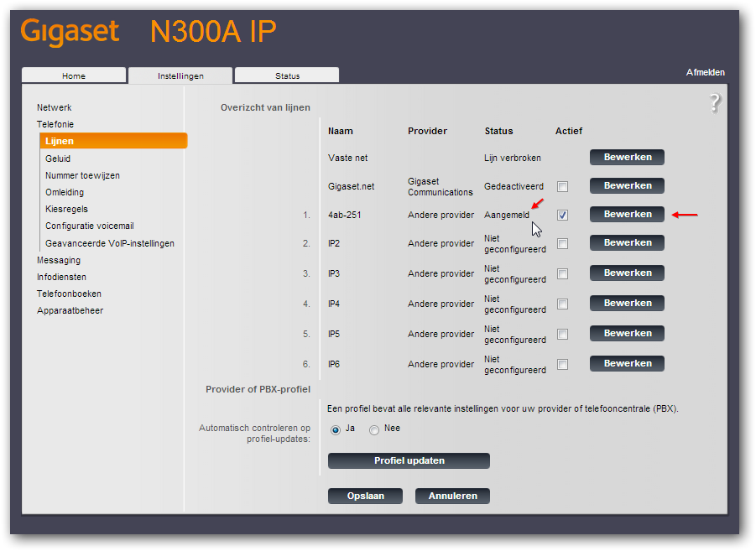This screenshot has height=551, width=756.
Task: Select Kiesregels in the Telefonie submenu
Action: point(66,209)
